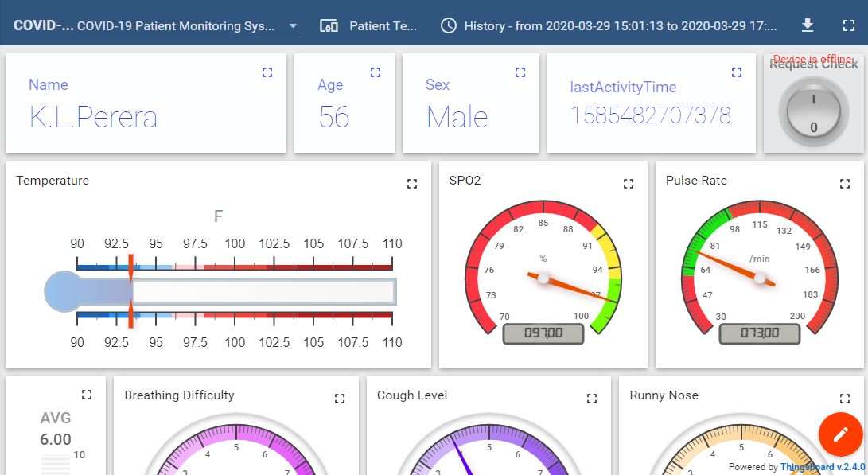The height and width of the screenshot is (475, 868).
Task: Click the Device is offline warning text
Action: coord(812,59)
